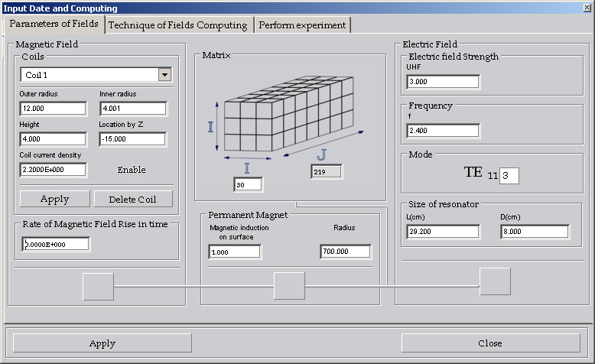Image resolution: width=595 pixels, height=364 pixels.
Task: Click the Delete Coil button
Action: (133, 200)
